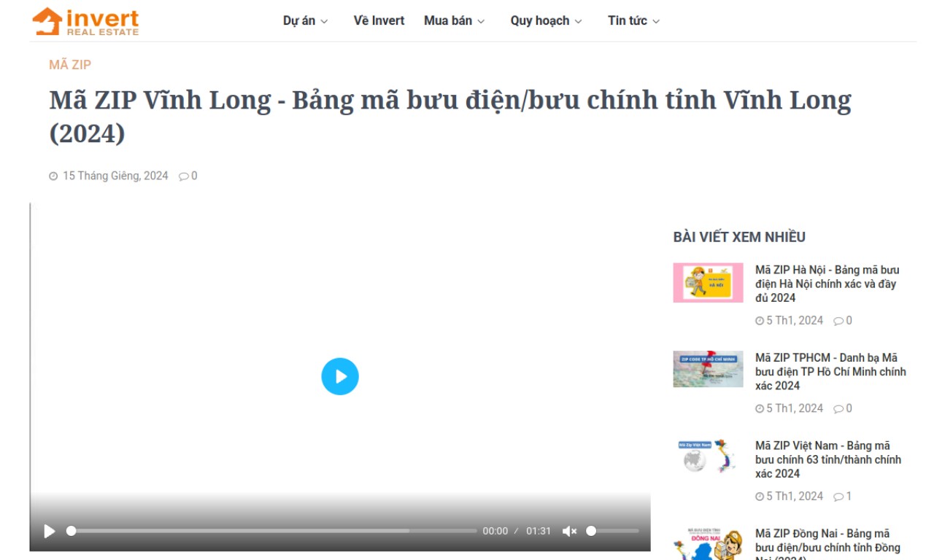
Task: Open Mã ZIP TPHCM article link
Action: tap(830, 372)
